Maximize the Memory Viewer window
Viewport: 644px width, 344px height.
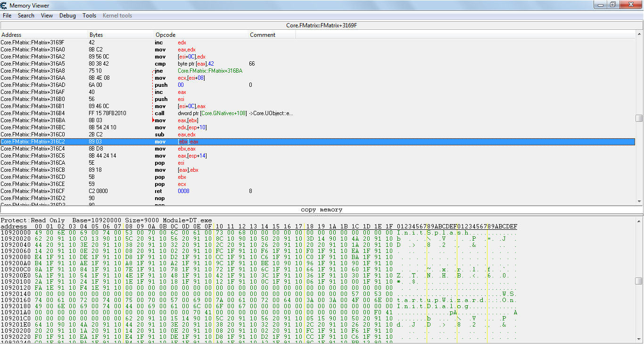point(613,5)
